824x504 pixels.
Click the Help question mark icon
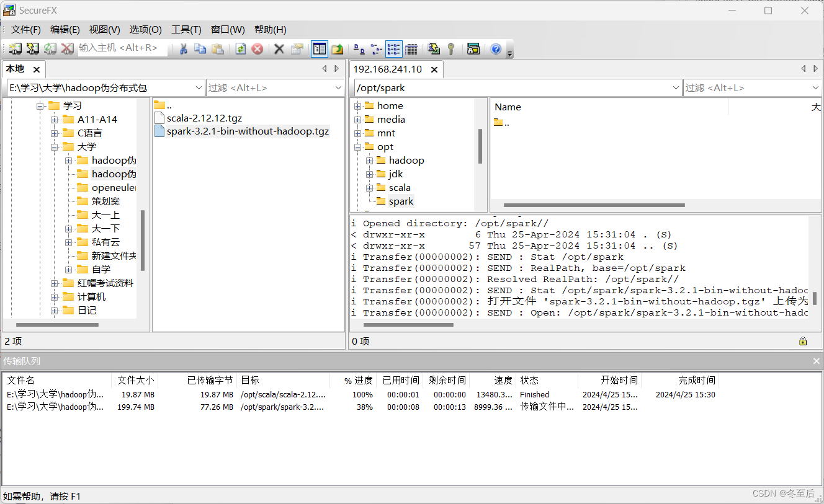(x=495, y=48)
